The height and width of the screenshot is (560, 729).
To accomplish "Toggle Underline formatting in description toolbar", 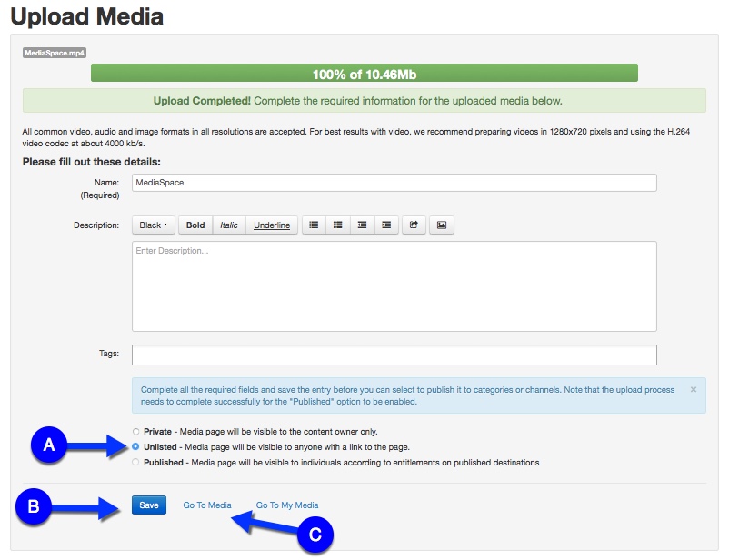I will [x=272, y=225].
